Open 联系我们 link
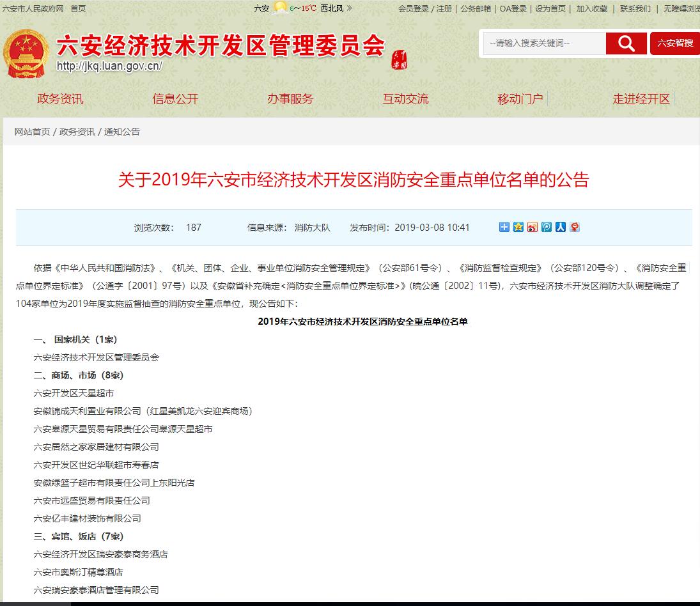700x606 pixels. point(635,8)
